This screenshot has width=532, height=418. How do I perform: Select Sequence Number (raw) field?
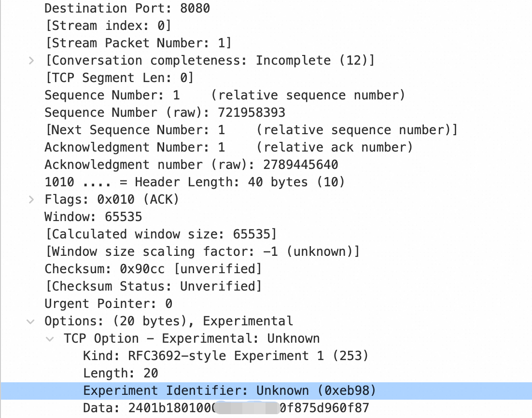coord(165,112)
